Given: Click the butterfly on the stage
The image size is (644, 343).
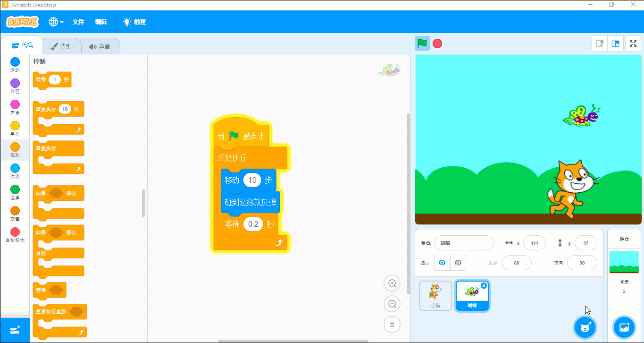Looking at the screenshot, I should (x=582, y=115).
